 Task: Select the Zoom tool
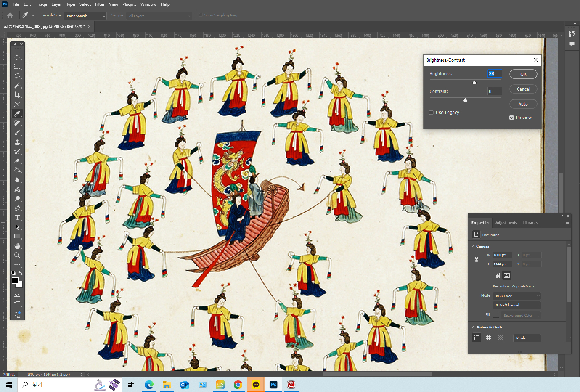point(17,255)
